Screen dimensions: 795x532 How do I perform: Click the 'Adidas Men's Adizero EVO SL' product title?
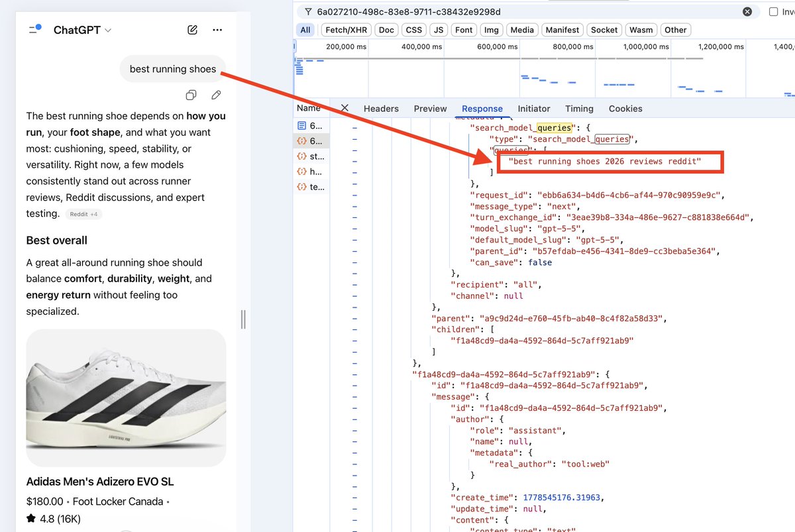100,482
